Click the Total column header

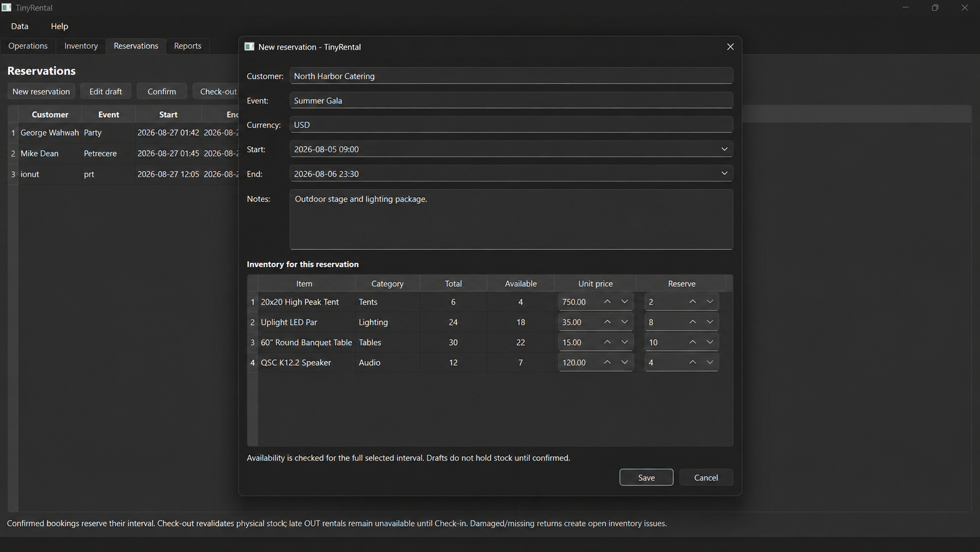[453, 283]
